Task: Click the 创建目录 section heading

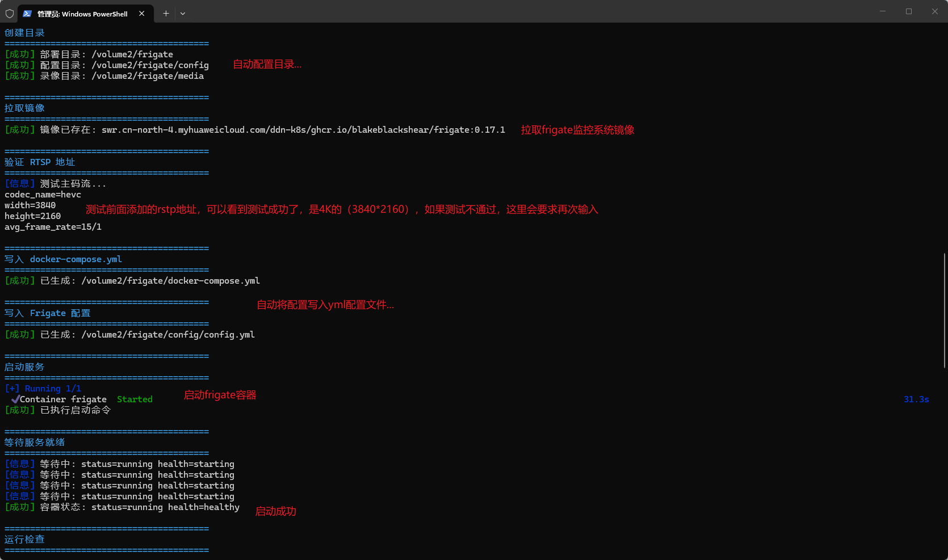Action: pyautogui.click(x=24, y=33)
